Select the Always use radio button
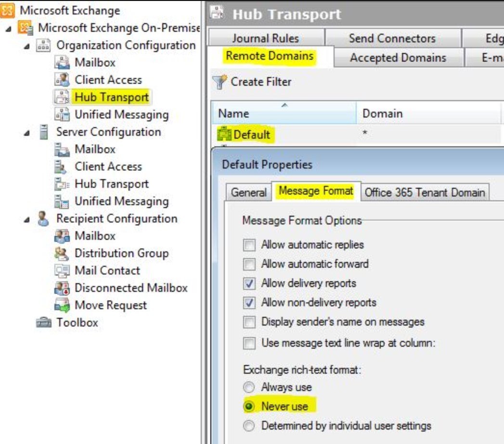The height and width of the screenshot is (444, 504). tap(249, 387)
